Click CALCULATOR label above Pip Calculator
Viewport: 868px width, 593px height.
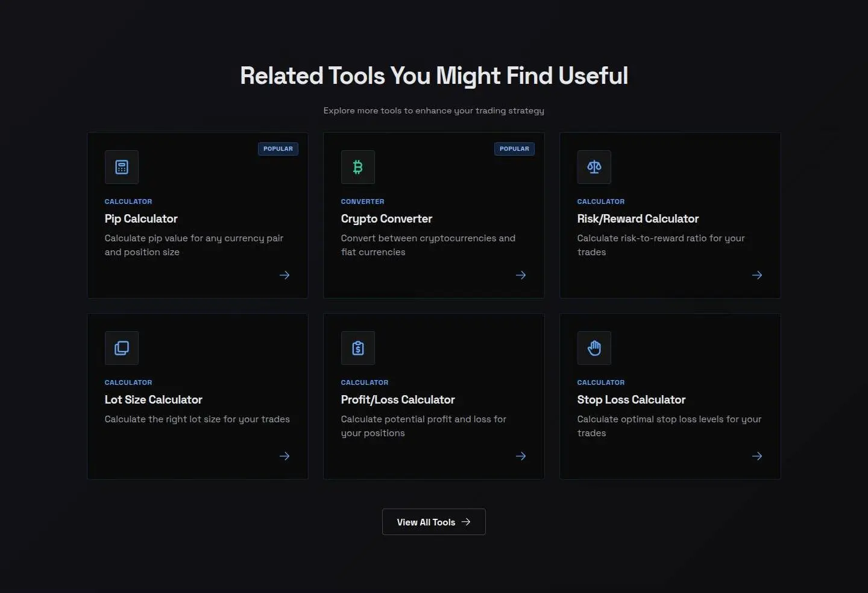click(x=128, y=201)
